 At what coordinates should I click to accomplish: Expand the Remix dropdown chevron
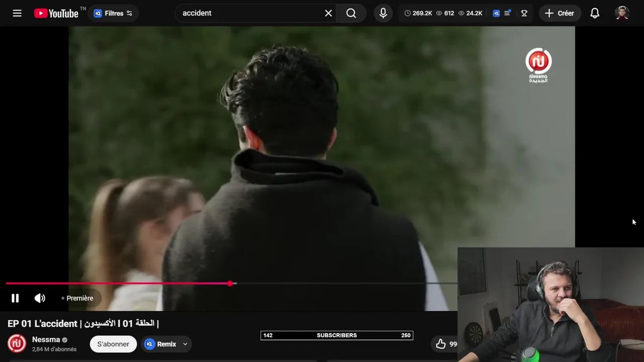click(x=185, y=344)
